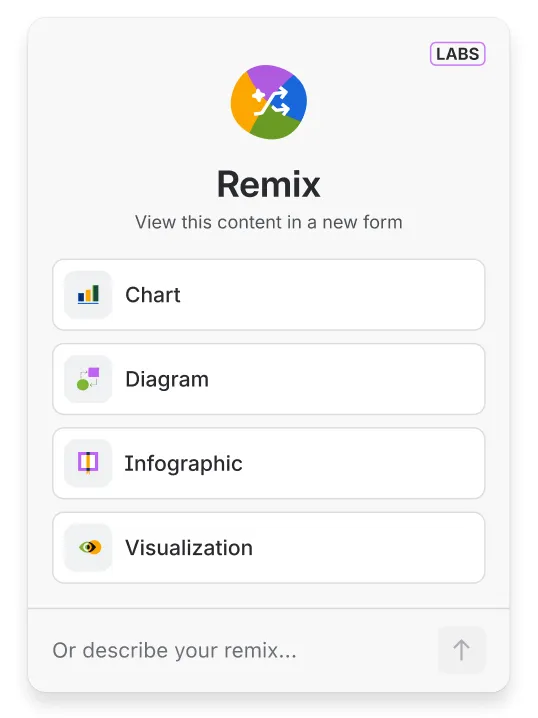Click the eye icon beside Visualization
The height and width of the screenshot is (718, 538).
(90, 547)
